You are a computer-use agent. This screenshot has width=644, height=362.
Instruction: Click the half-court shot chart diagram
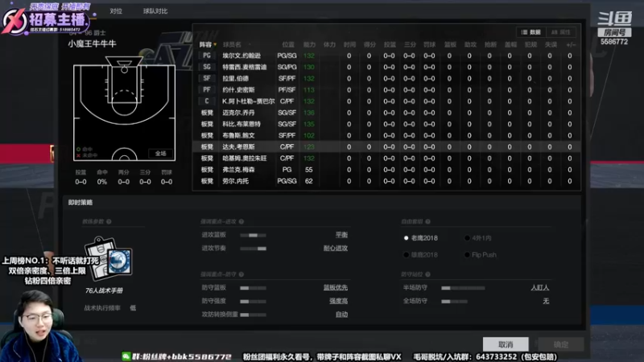pos(125,109)
